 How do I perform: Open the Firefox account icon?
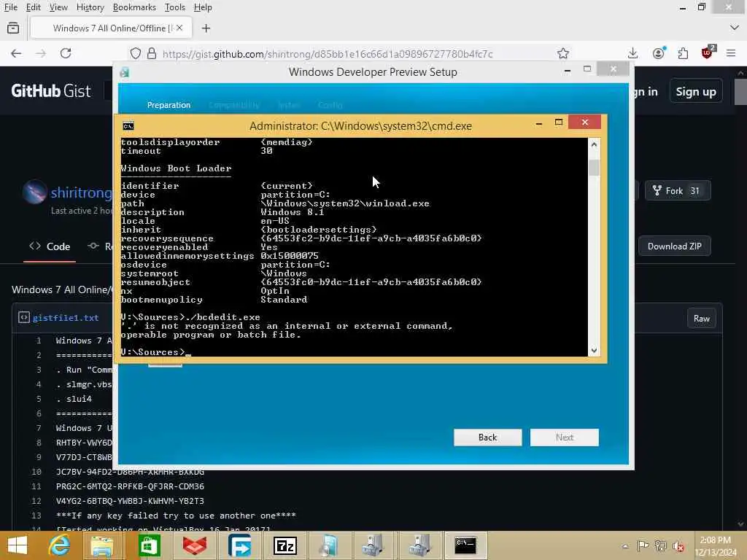point(659,53)
